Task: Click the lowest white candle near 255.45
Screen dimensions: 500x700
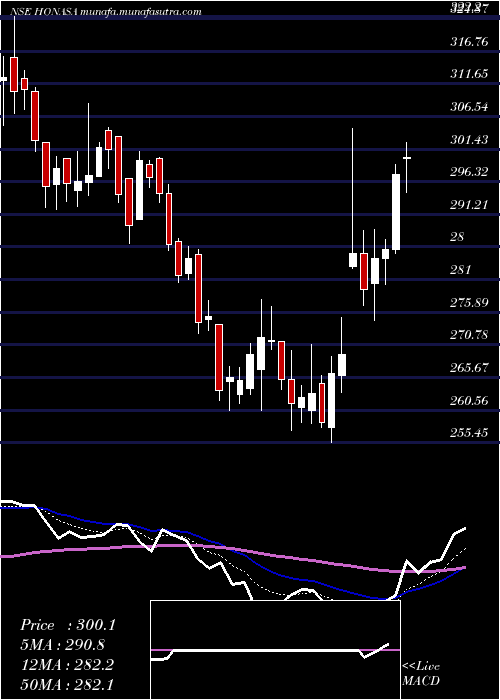Action: point(331,400)
